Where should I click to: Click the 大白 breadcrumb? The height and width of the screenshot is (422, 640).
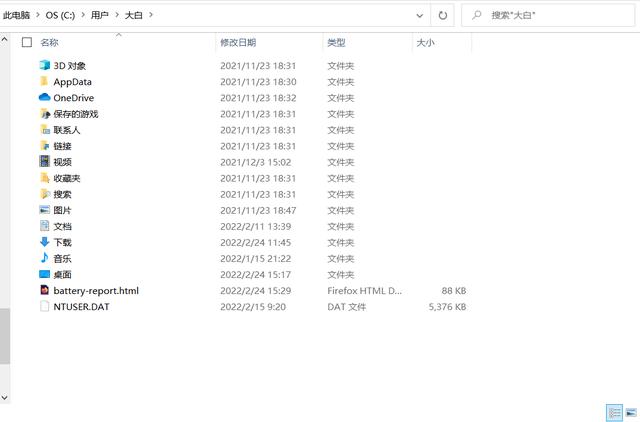pos(133,15)
